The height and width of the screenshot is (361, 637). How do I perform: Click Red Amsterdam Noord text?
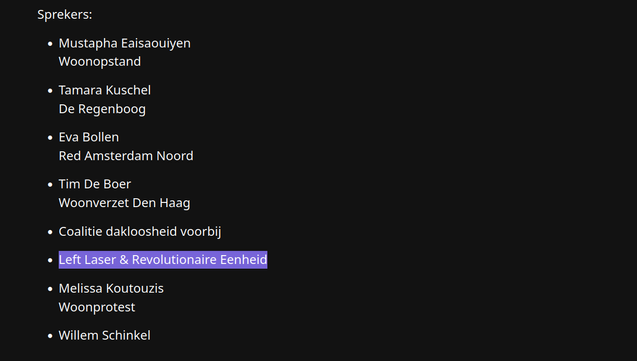coord(126,156)
